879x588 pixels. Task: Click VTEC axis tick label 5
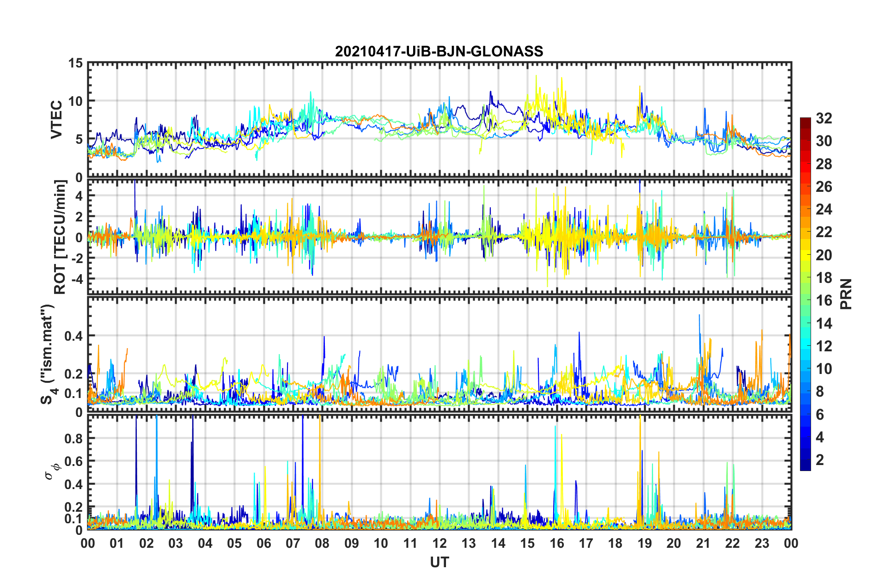click(x=79, y=140)
